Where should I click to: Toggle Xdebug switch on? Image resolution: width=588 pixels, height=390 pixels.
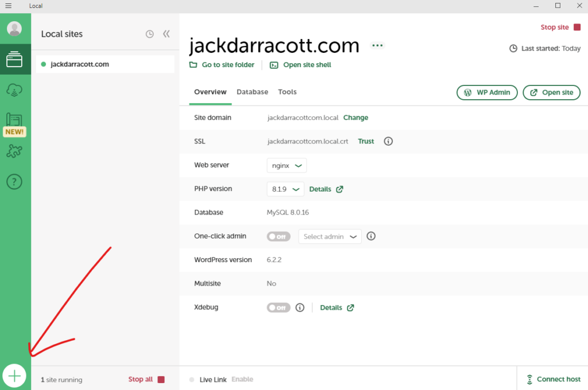coord(278,307)
